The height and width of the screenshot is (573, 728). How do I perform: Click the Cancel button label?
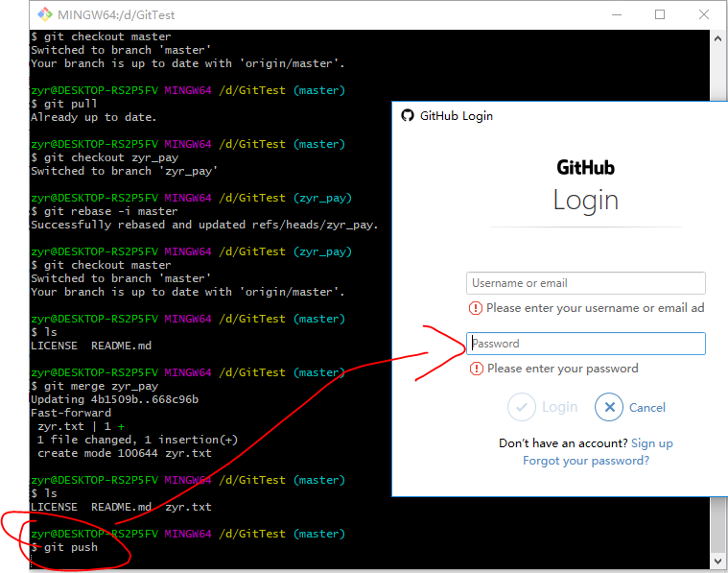647,408
